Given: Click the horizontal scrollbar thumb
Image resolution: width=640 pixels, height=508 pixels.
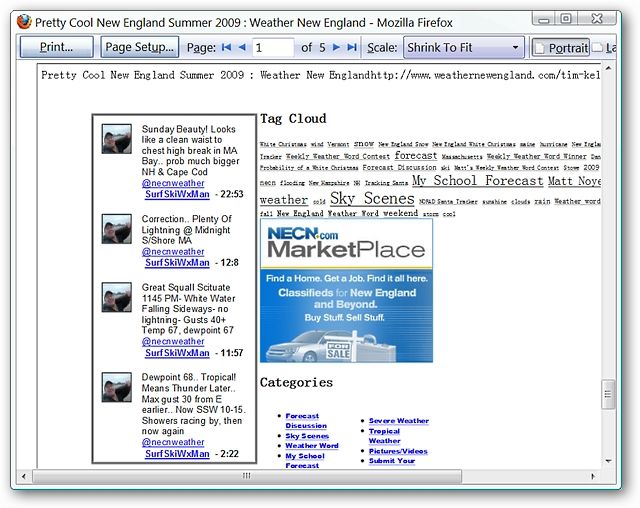Looking at the screenshot, I should 247,476.
